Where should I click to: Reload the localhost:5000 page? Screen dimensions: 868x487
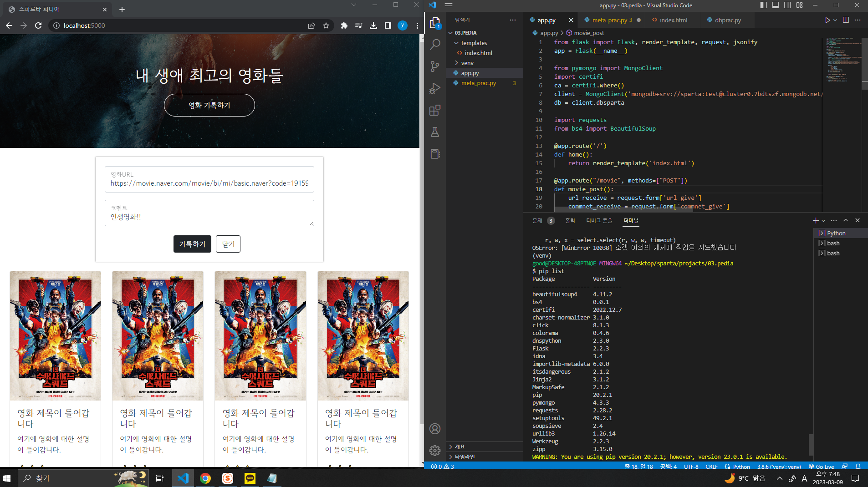(x=38, y=25)
